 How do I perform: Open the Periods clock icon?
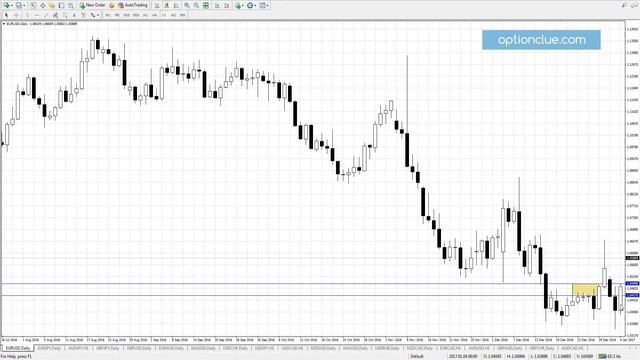pyautogui.click(x=250, y=5)
